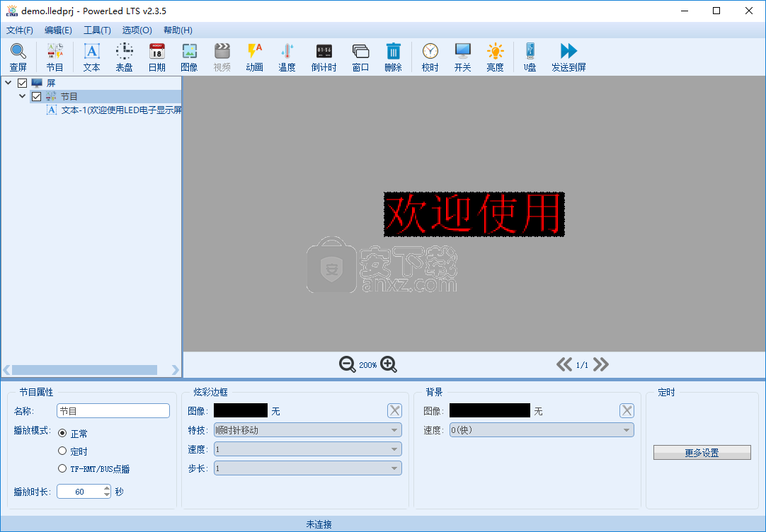Zoom in the preview canvas
This screenshot has height=532, width=766.
389,364
